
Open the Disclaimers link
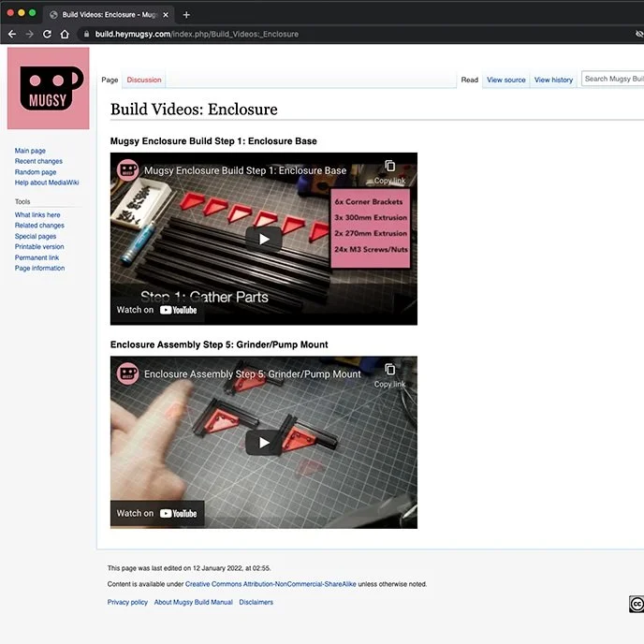(256, 602)
